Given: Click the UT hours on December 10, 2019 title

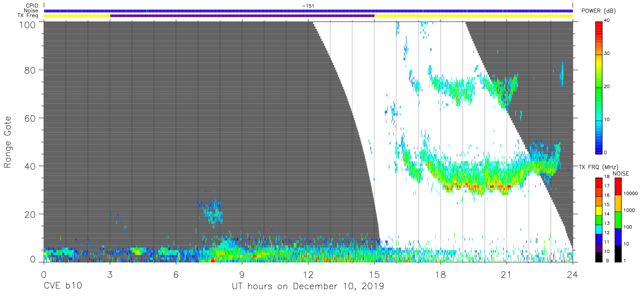Looking at the screenshot, I should click(308, 286).
